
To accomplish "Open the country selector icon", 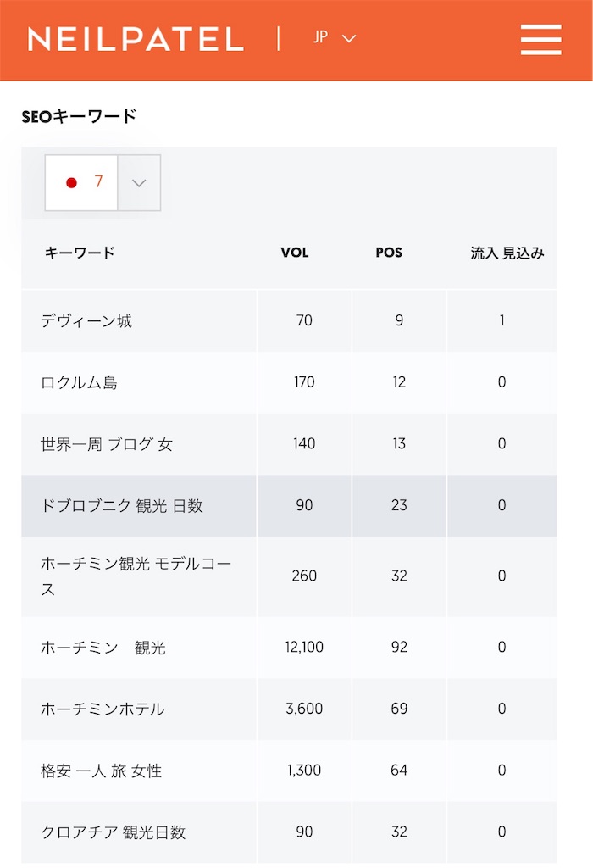I will click(x=347, y=39).
